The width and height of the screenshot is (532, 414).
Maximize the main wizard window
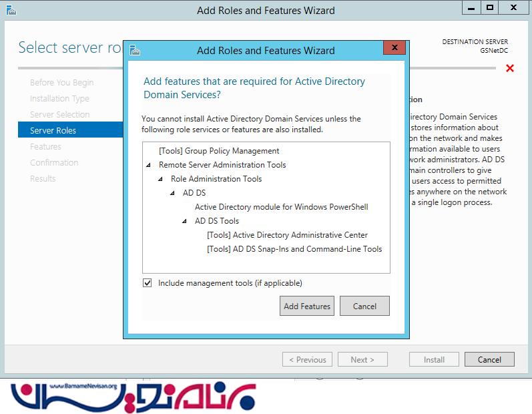(489, 8)
